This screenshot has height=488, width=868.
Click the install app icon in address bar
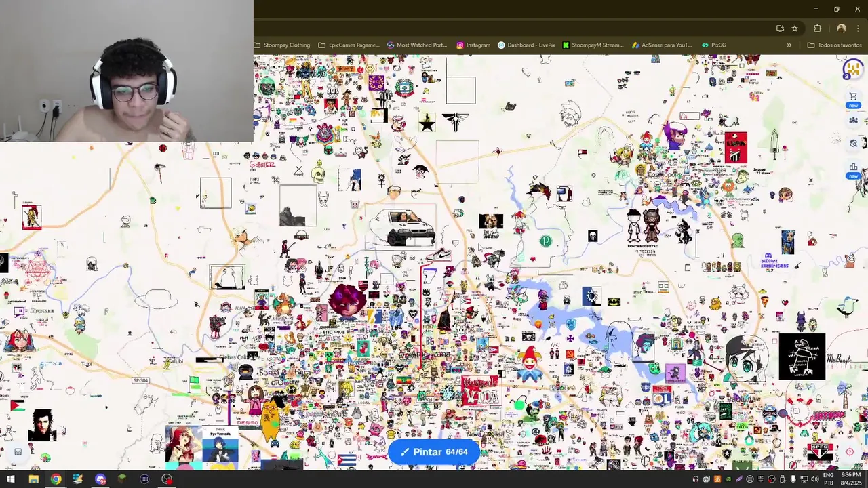tap(780, 28)
